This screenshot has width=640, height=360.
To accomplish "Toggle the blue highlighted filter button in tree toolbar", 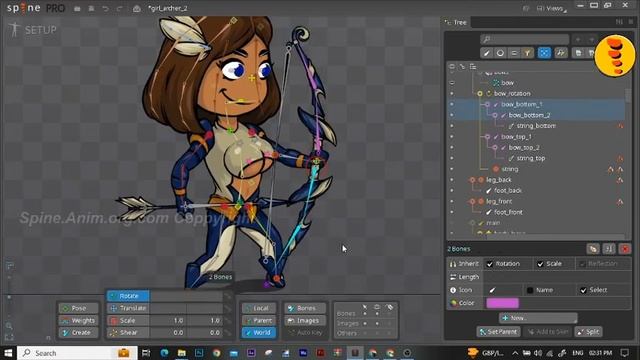I will [544, 53].
